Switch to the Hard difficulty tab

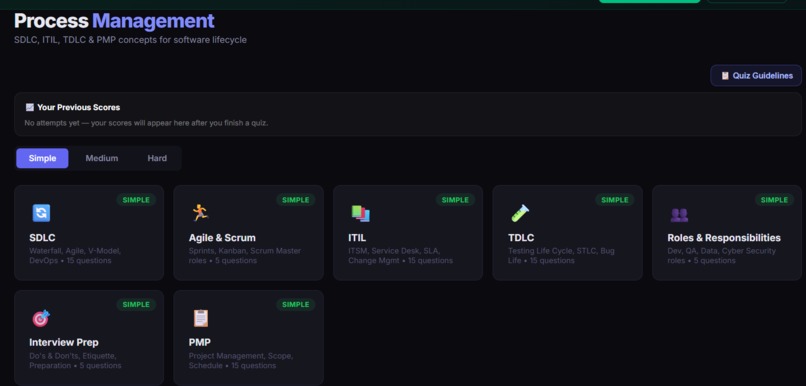pyautogui.click(x=157, y=158)
